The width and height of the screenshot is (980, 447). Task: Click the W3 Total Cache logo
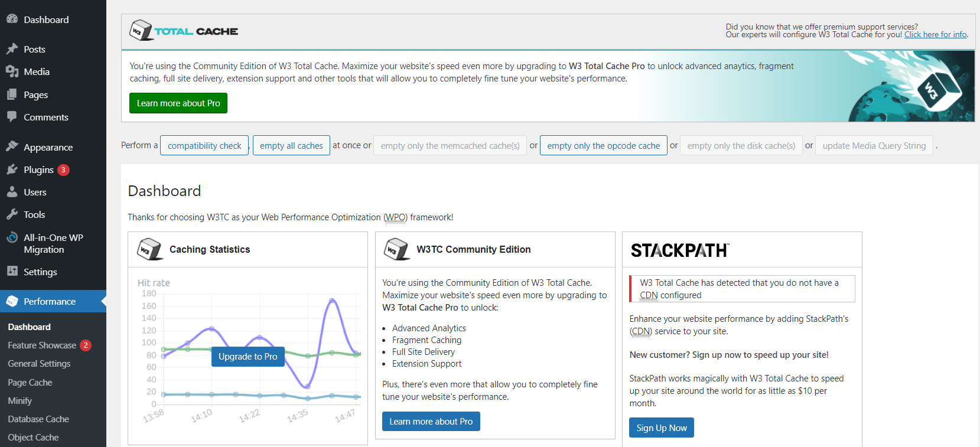tap(184, 31)
